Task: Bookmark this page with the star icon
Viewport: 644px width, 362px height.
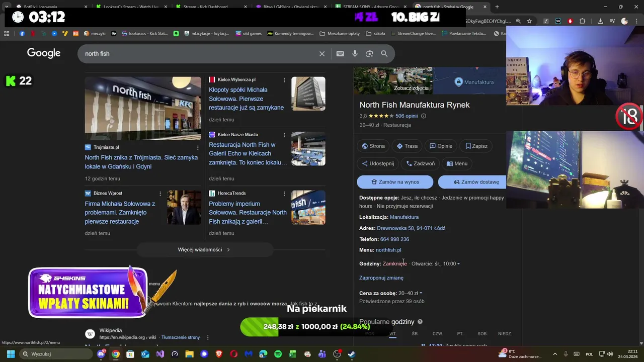Action: click(x=529, y=21)
